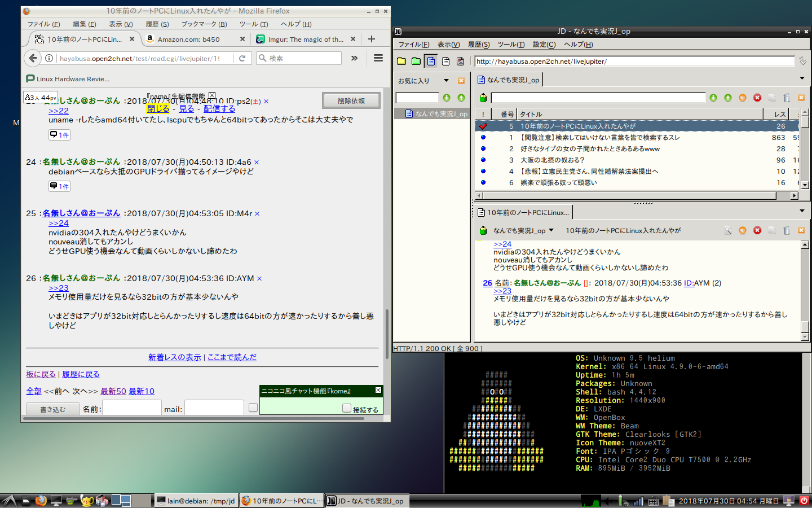
Task: Expand the なんでも実況J_op dropdown in thread toolbar
Action: pyautogui.click(x=551, y=230)
